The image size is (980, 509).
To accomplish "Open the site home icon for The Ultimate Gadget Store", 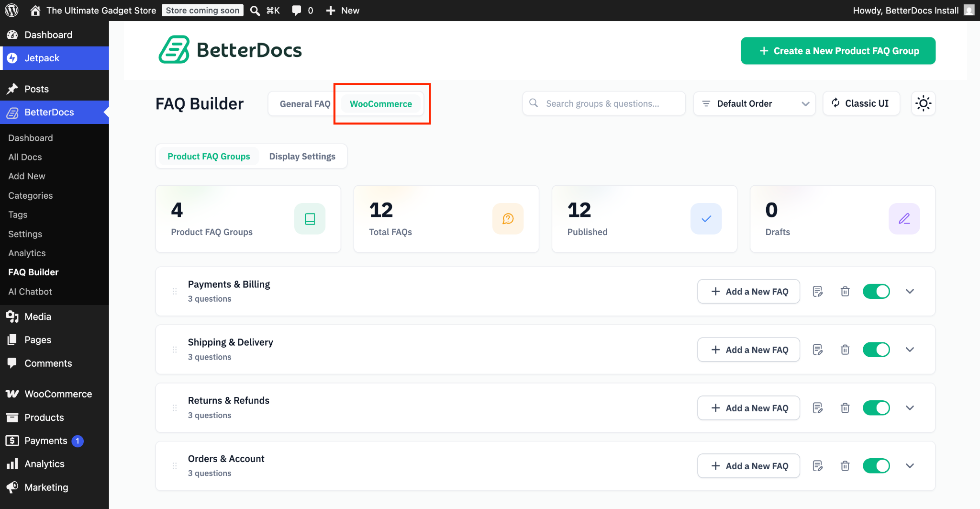I will coord(35,10).
